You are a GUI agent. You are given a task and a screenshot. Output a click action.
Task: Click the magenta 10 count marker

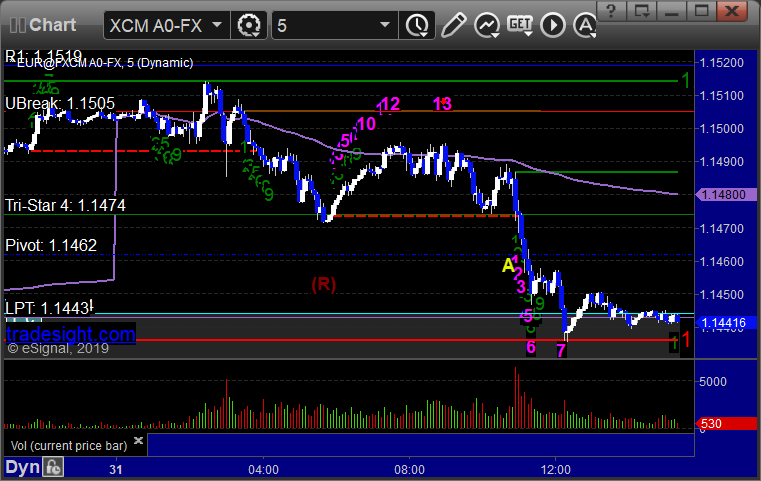[366, 124]
